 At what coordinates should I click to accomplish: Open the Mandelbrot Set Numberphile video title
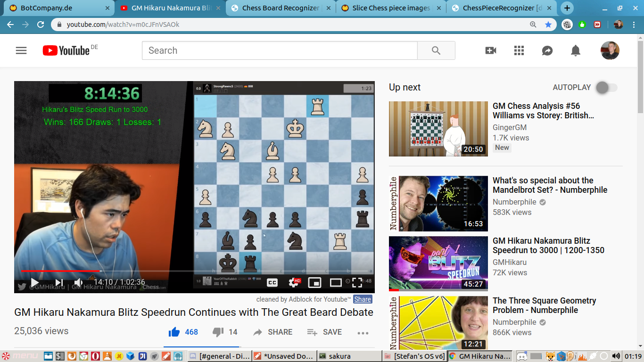point(550,185)
